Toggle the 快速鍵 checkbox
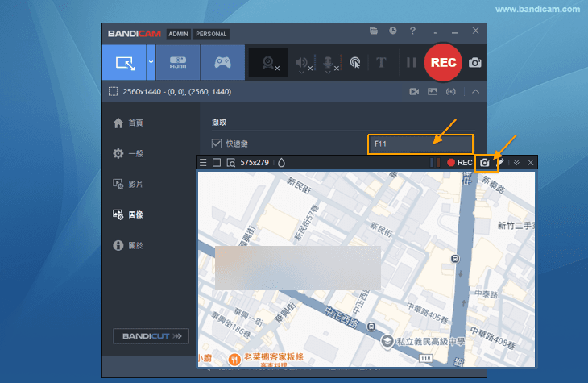Image resolution: width=588 pixels, height=383 pixels. (x=216, y=144)
